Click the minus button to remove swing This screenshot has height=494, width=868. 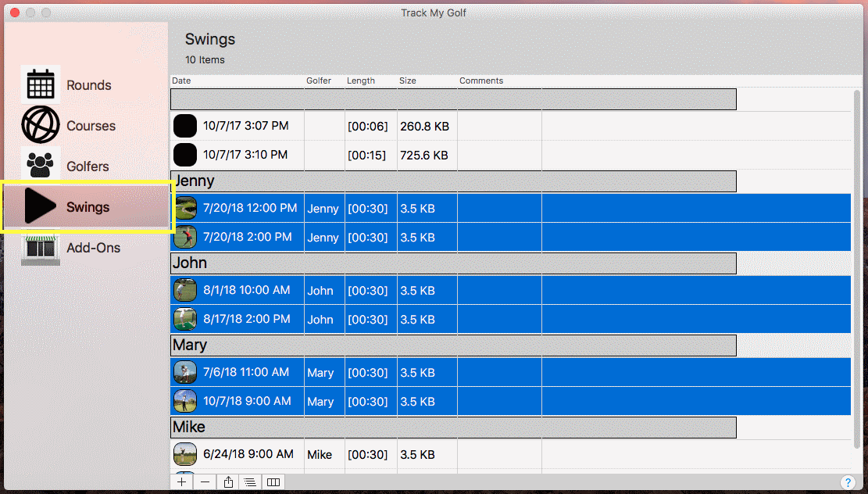(x=205, y=482)
